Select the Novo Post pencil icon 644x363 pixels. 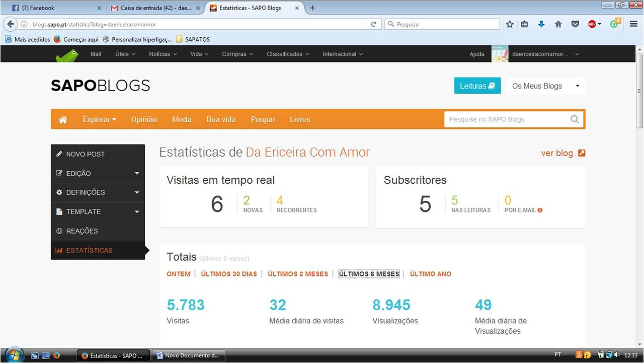tap(59, 154)
